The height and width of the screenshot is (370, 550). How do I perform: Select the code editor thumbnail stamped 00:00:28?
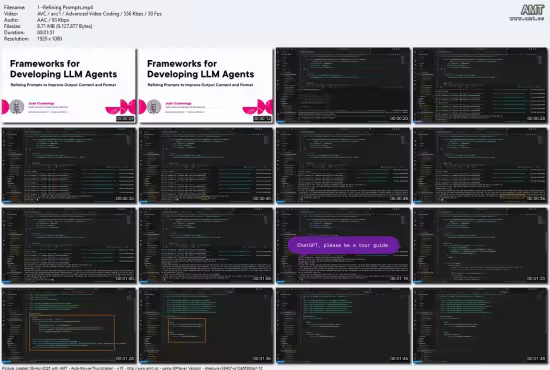click(480, 86)
